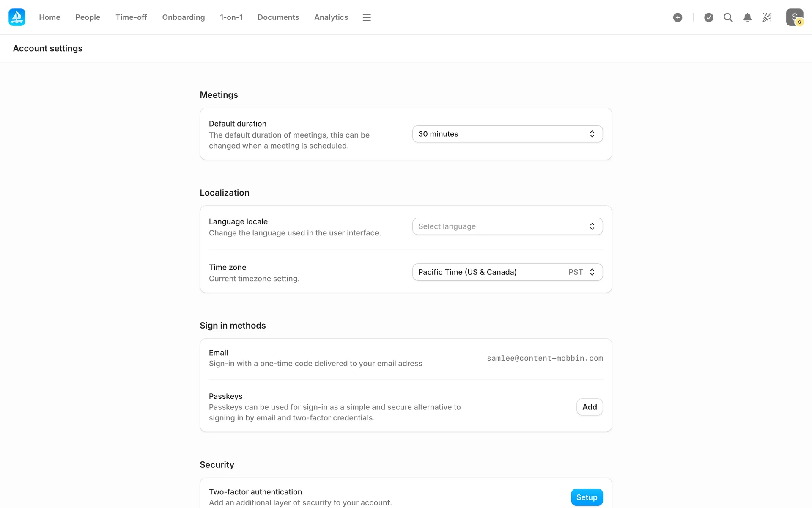Screen dimensions: 812x508
Task: Click the sign-in email address text
Action: [545, 358]
